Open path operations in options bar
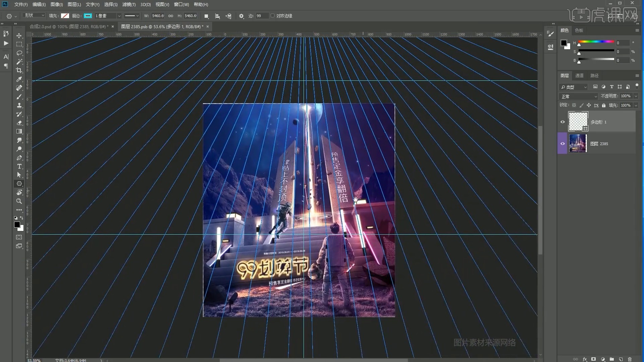This screenshot has width=644, height=362. click(x=206, y=16)
